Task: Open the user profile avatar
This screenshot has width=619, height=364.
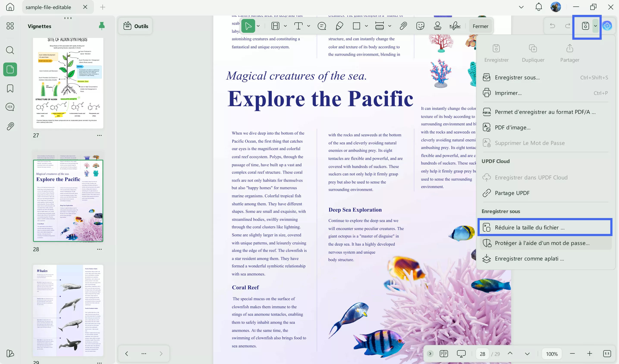Action: click(556, 7)
